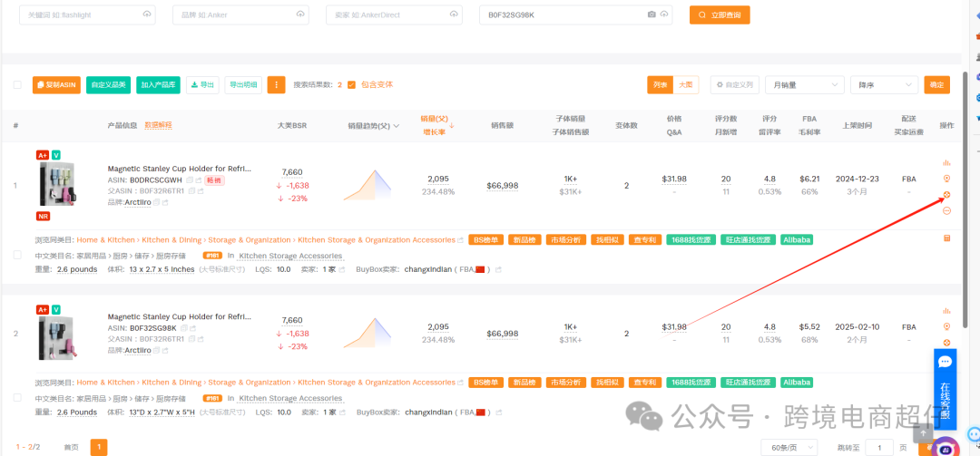Switch to 列表 list view
The width and height of the screenshot is (980, 456).
pos(660,85)
